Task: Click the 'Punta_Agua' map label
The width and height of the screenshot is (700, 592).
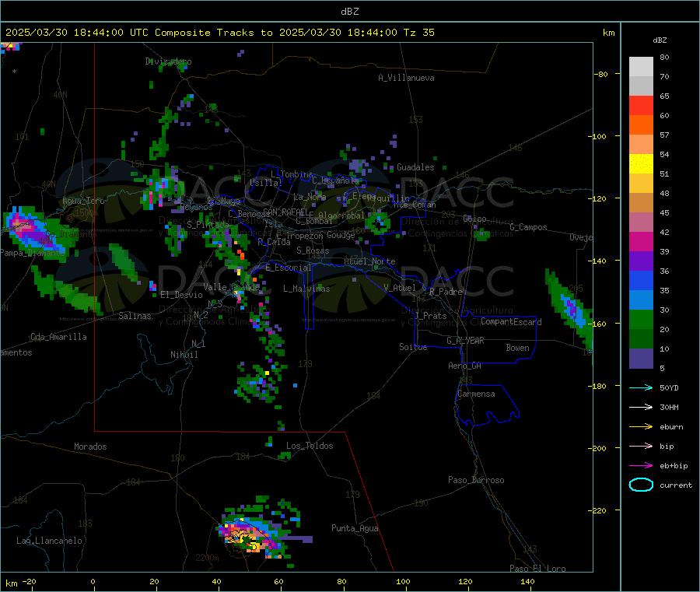Action: [x=355, y=529]
